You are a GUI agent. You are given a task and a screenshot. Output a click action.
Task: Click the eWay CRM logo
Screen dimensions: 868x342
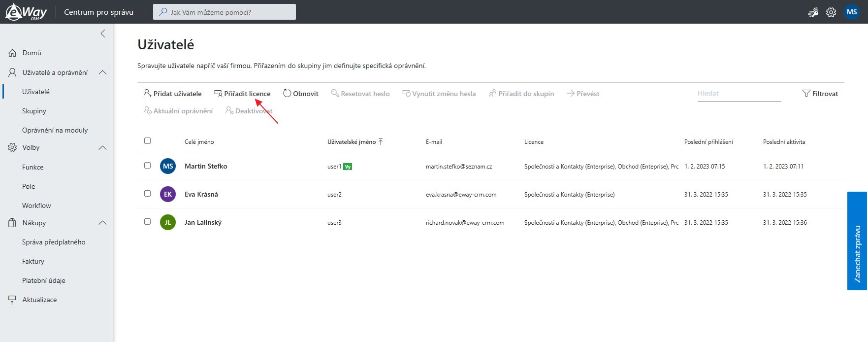[x=26, y=12]
